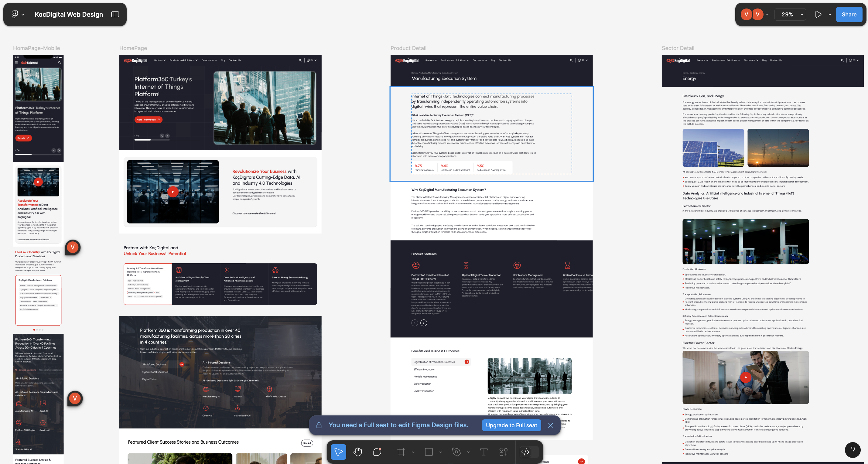The height and width of the screenshot is (464, 868).
Task: Expand the Frame tool options chevron
Action: [413, 452]
